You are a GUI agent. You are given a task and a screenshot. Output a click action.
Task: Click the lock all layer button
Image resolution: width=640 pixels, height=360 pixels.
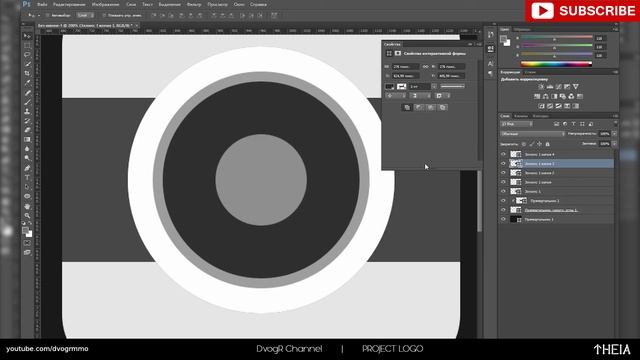click(548, 144)
